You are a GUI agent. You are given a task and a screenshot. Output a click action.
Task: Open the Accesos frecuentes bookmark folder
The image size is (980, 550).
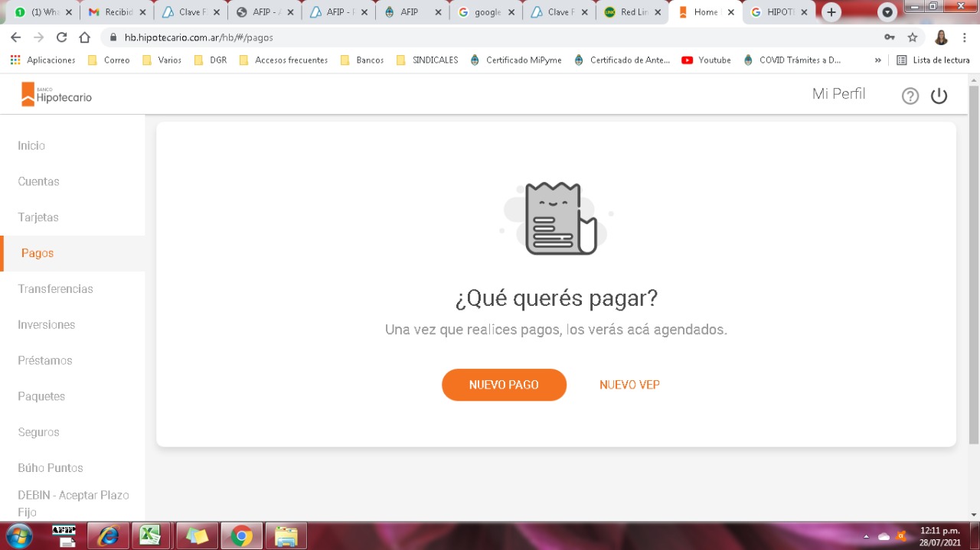point(283,60)
